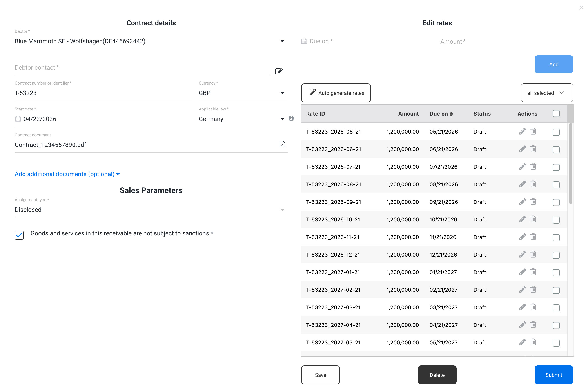Edit rate T-53223_2027-01-21 with pencil icon
The width and height of the screenshot is (588, 387).
pos(522,272)
